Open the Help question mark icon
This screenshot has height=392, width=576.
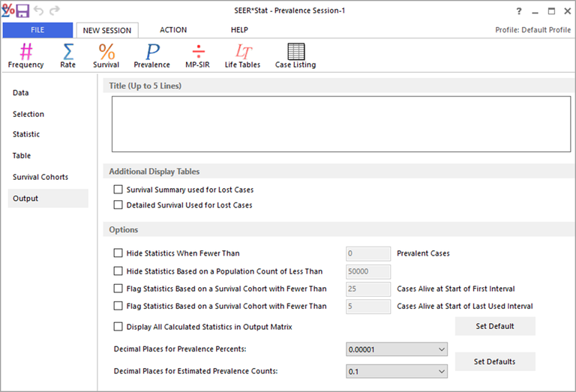519,12
